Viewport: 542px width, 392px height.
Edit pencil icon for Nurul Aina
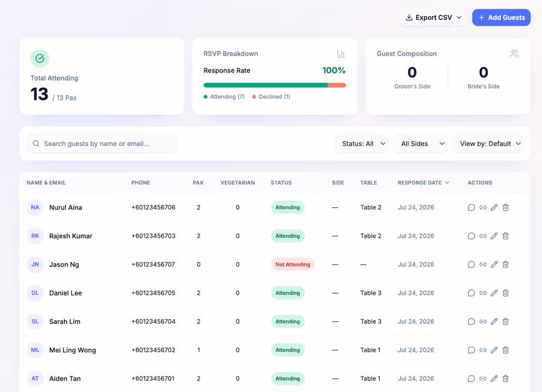(494, 207)
